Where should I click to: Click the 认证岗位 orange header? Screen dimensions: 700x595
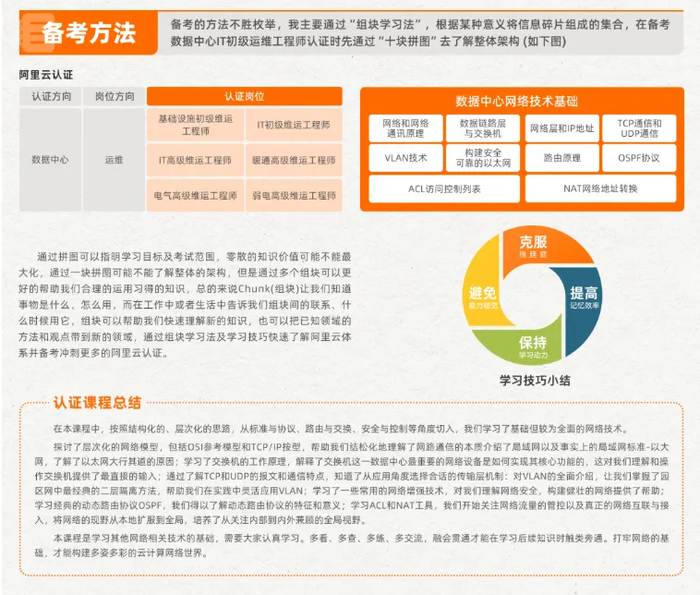pyautogui.click(x=244, y=96)
